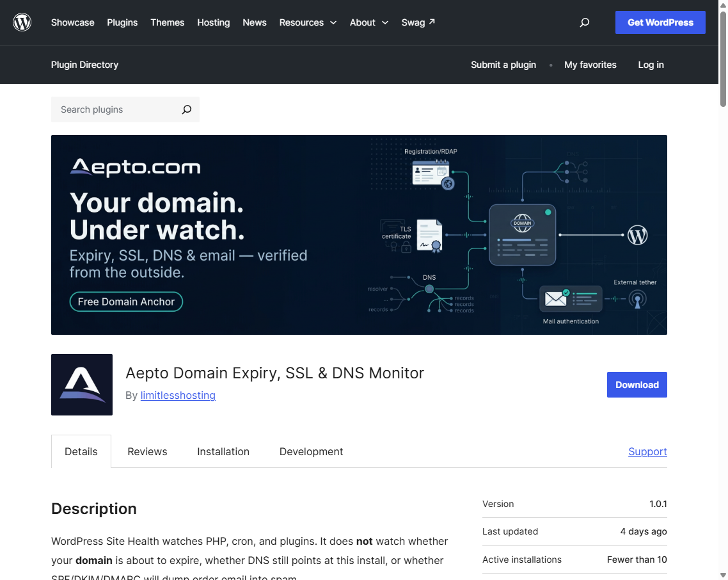
Task: Open the Hosting menu item
Action: 213,22
